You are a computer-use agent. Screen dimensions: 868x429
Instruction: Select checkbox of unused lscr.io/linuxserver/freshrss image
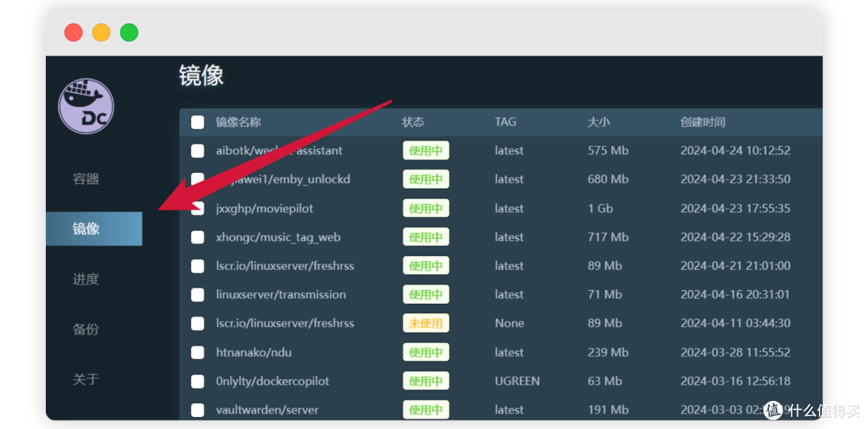pos(198,324)
